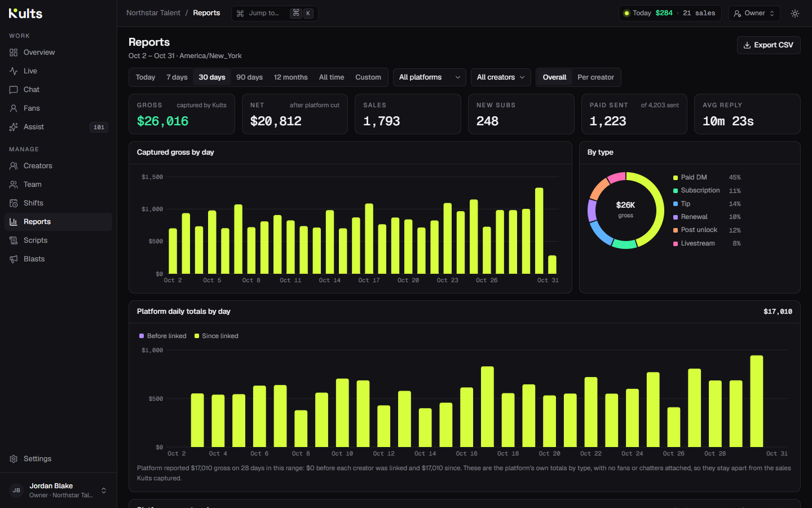Click the Livestream legend swatch
Image resolution: width=812 pixels, height=508 pixels.
click(676, 244)
